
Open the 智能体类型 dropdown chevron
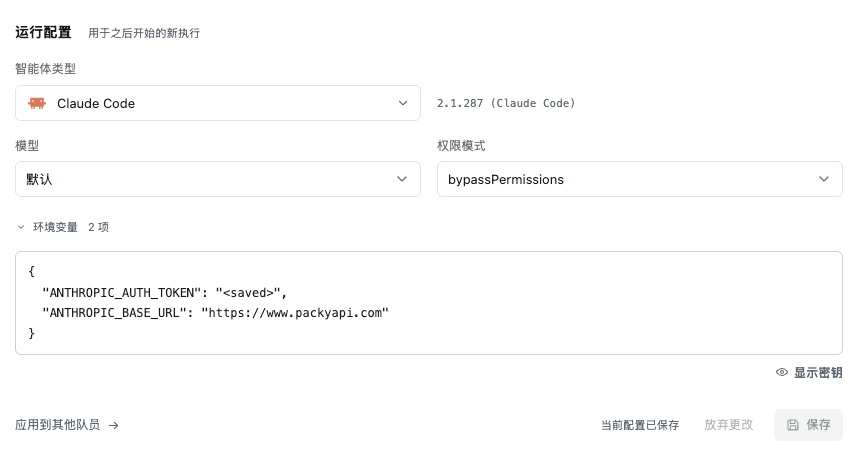pos(403,103)
